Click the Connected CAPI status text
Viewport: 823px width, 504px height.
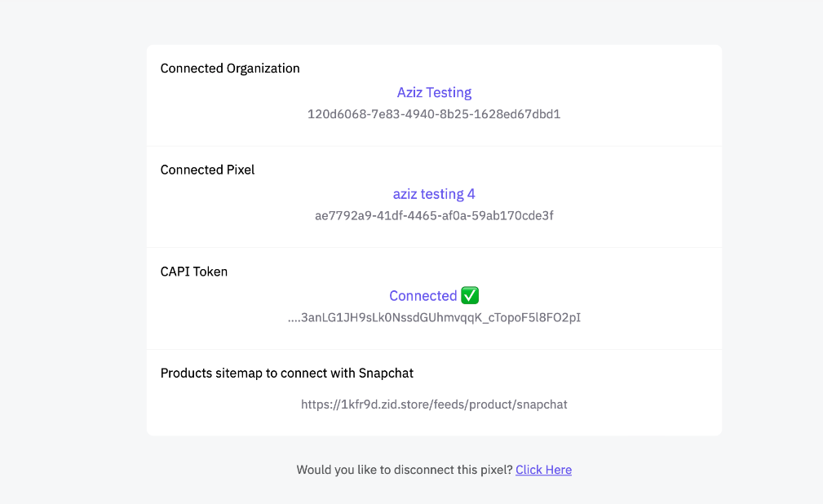pos(423,295)
